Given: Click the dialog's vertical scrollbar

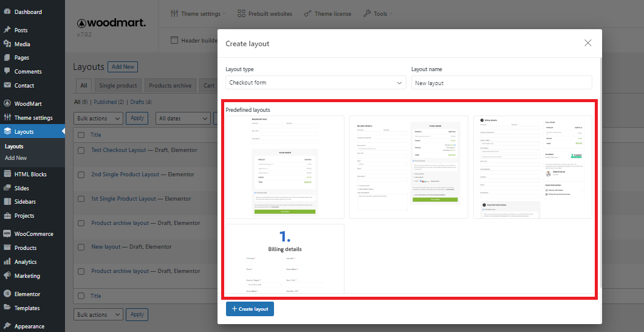Looking at the screenshot, I should [x=600, y=173].
